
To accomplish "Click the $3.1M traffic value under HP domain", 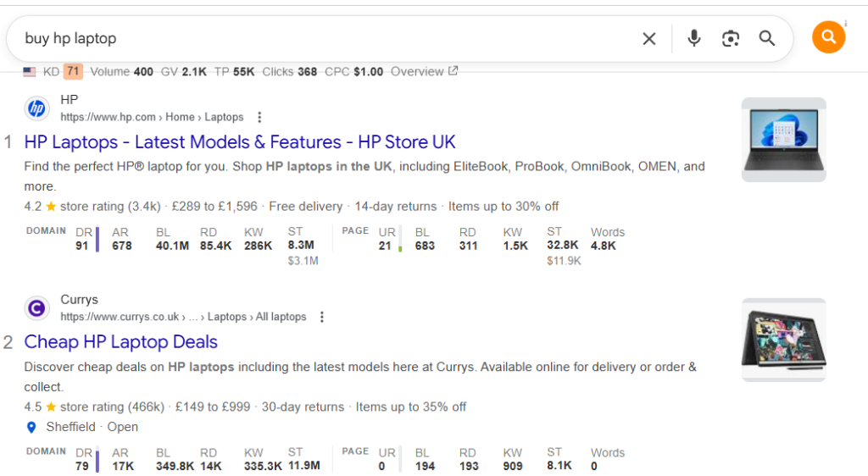I will click(x=303, y=261).
